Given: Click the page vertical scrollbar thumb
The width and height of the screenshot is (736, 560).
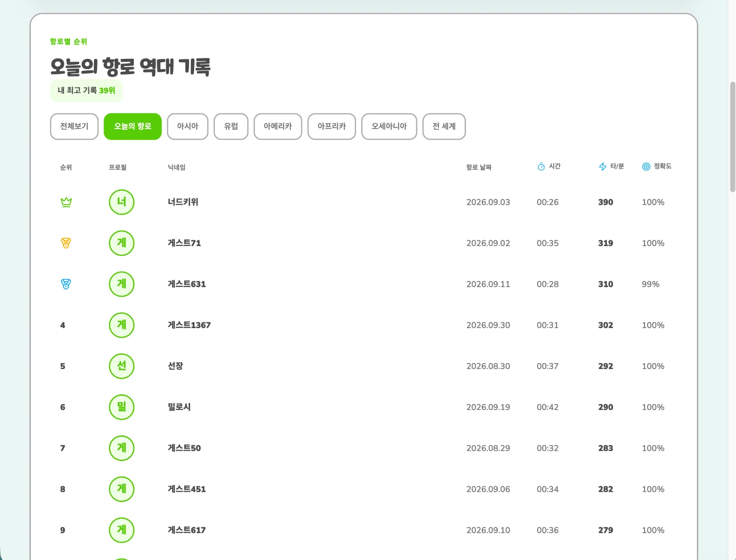Looking at the screenshot, I should 732,137.
